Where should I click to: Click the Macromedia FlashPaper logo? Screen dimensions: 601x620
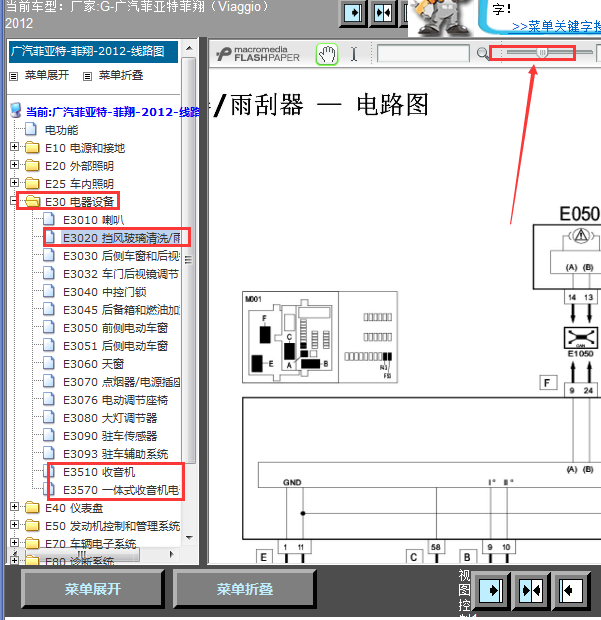tap(258, 54)
